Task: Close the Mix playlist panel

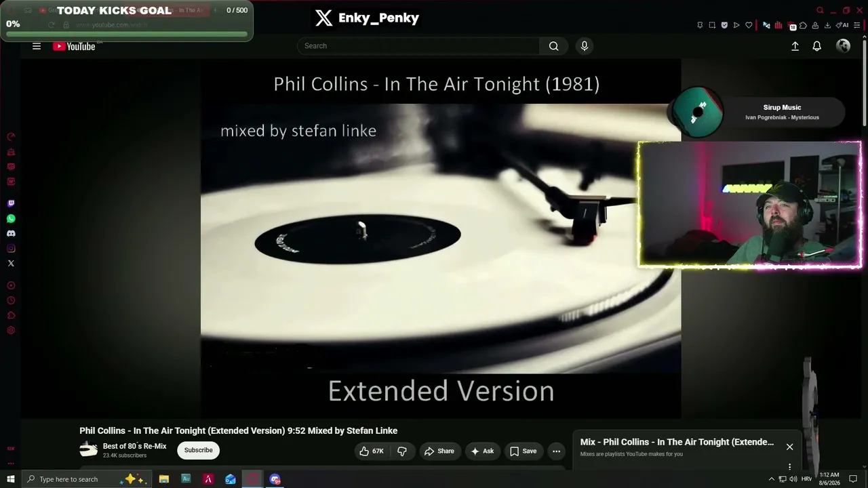Action: click(x=789, y=447)
